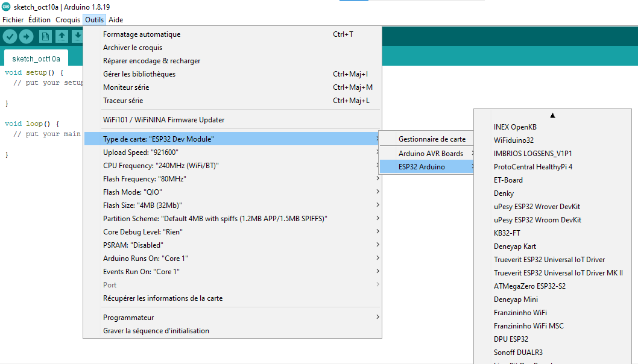Screen dimensions: 638x364
Task: Select ATMegaZero ESP32-S2 board
Action: pyautogui.click(x=552, y=286)
